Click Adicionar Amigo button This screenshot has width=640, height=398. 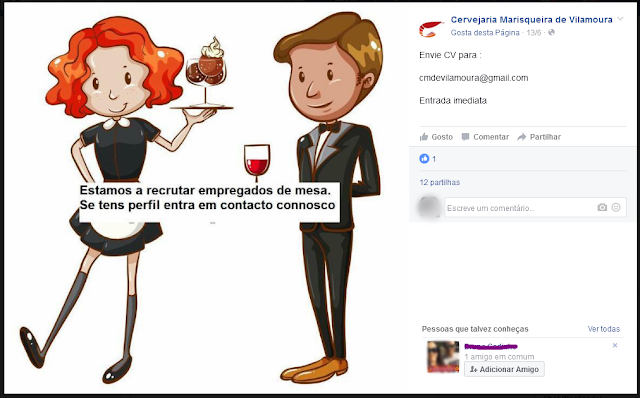tap(504, 369)
